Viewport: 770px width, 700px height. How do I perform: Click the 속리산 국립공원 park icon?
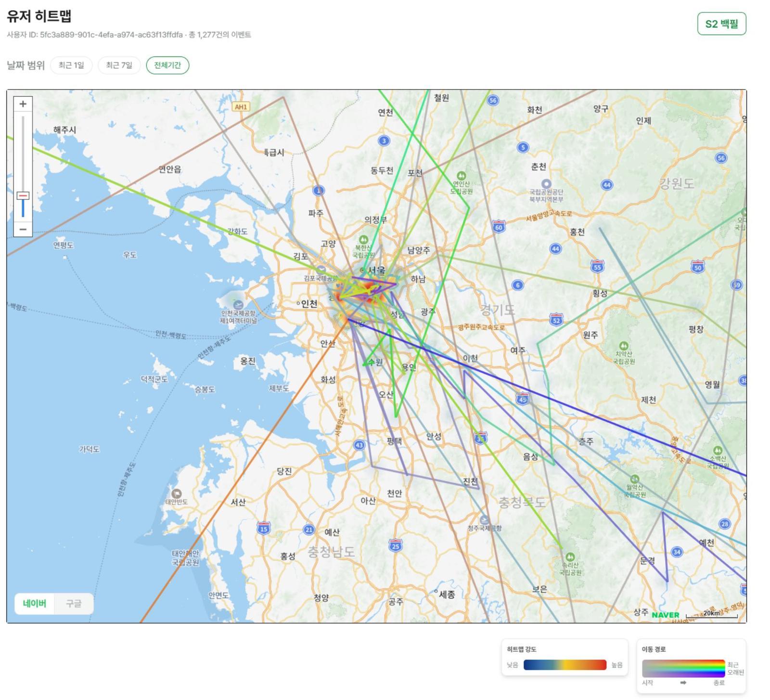point(570,557)
